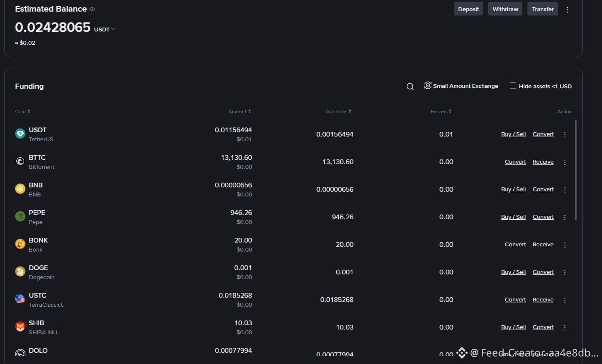The image size is (602, 364).
Task: Enable Hide assets <1 USD checkbox
Action: pyautogui.click(x=513, y=86)
